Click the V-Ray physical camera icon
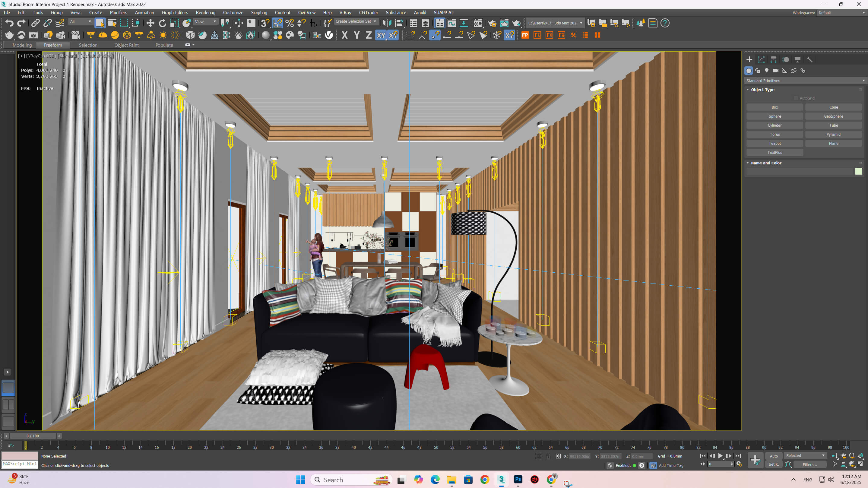The image size is (868, 488). click(x=75, y=35)
